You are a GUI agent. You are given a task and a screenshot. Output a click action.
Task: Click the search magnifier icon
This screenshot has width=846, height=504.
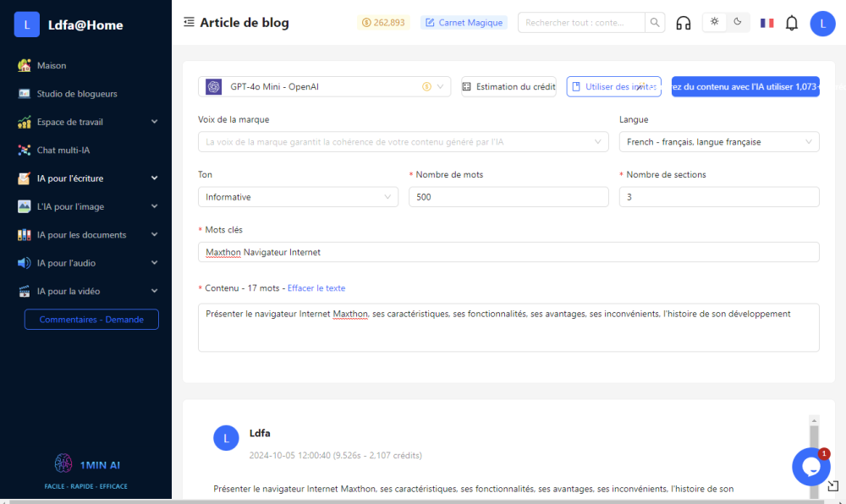pyautogui.click(x=656, y=23)
